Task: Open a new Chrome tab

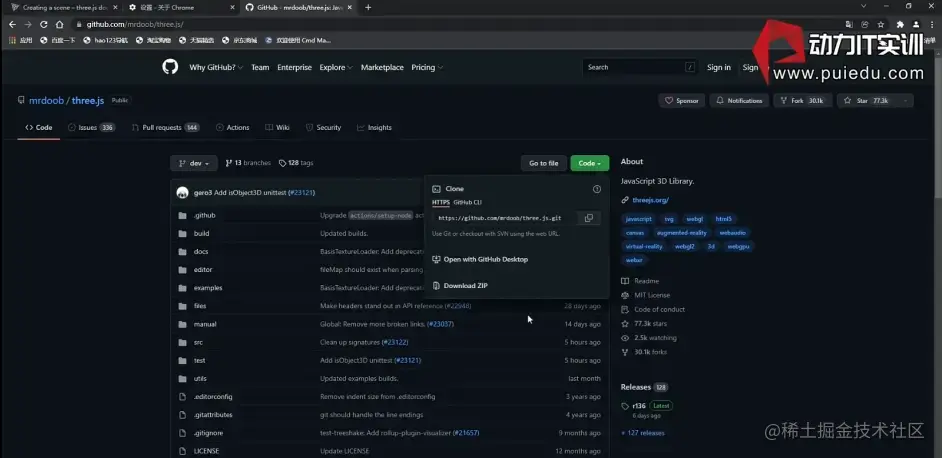Action: (368, 7)
